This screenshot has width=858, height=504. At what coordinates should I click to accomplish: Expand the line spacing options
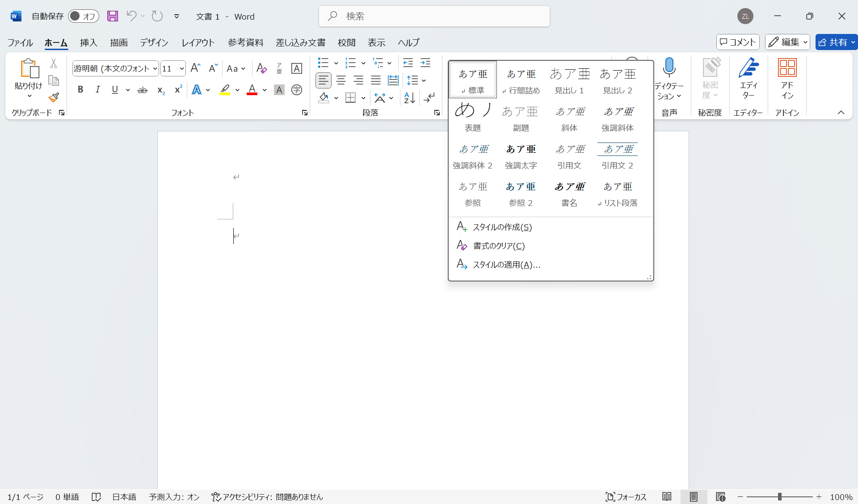423,80
